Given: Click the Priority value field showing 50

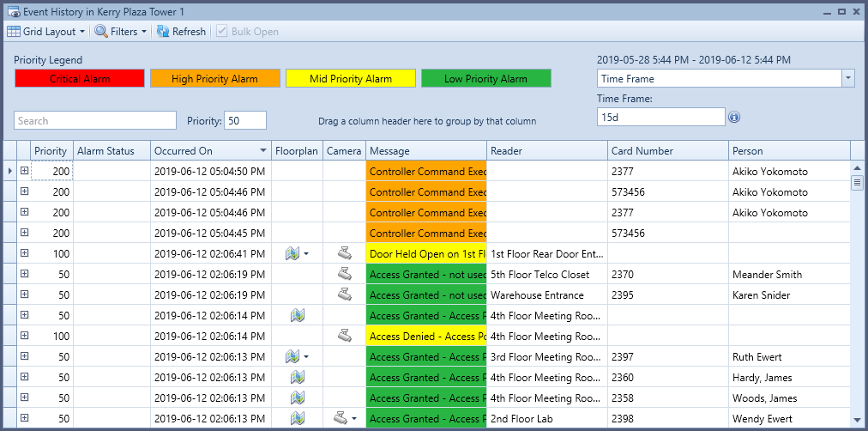Looking at the screenshot, I should (245, 120).
